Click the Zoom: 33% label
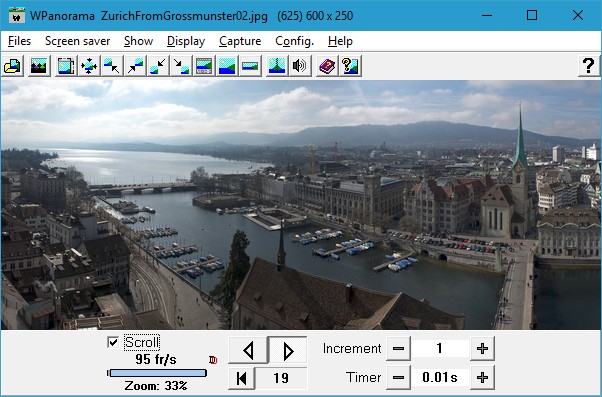The height and width of the screenshot is (397, 602). [156, 385]
